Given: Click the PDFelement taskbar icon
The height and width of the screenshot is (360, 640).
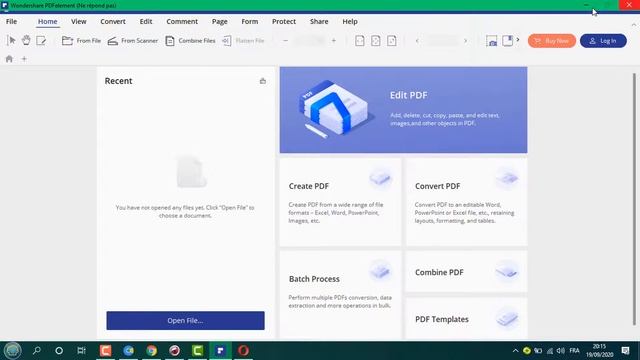Looking at the screenshot, I should (x=220, y=350).
